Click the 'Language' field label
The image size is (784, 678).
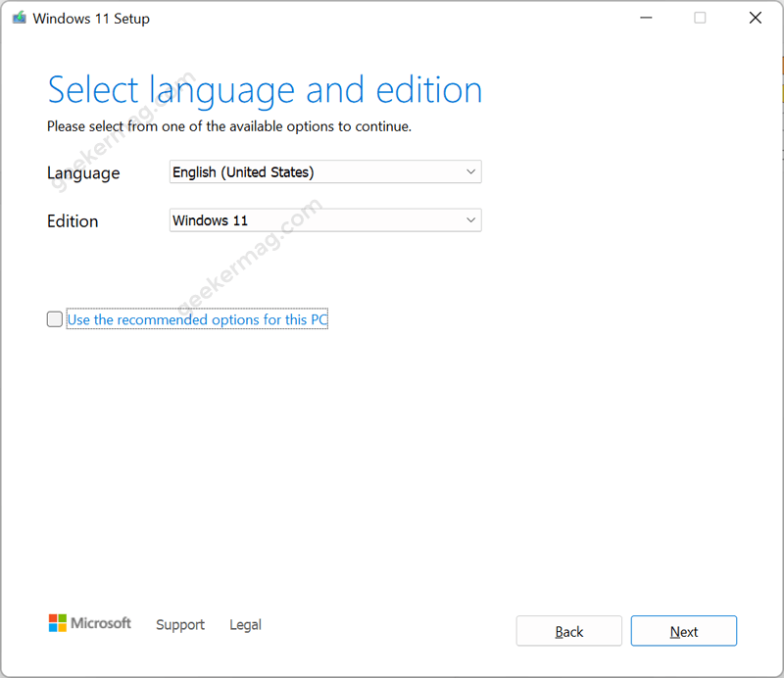[x=83, y=173]
